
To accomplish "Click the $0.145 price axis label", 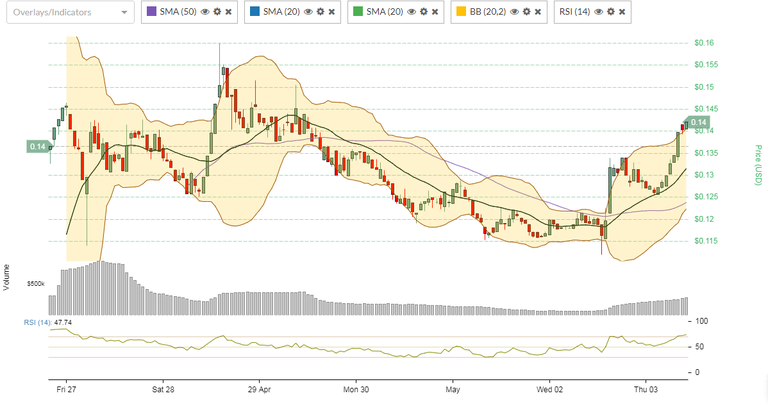I will 706,109.
